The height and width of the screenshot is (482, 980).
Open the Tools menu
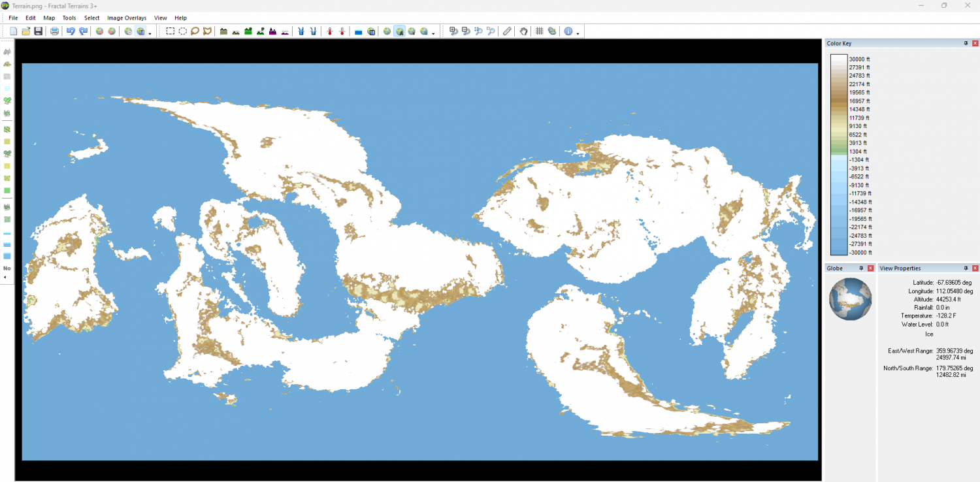coord(69,18)
